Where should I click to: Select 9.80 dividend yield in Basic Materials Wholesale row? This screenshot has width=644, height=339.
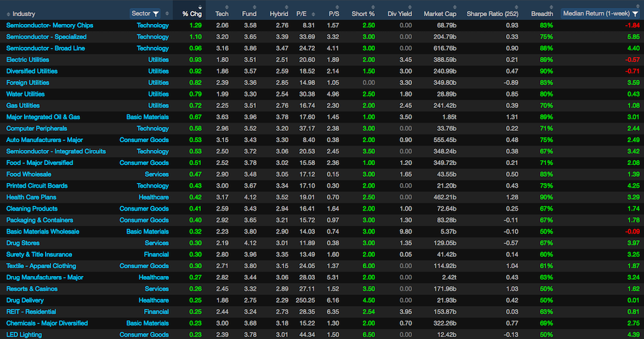pyautogui.click(x=406, y=232)
